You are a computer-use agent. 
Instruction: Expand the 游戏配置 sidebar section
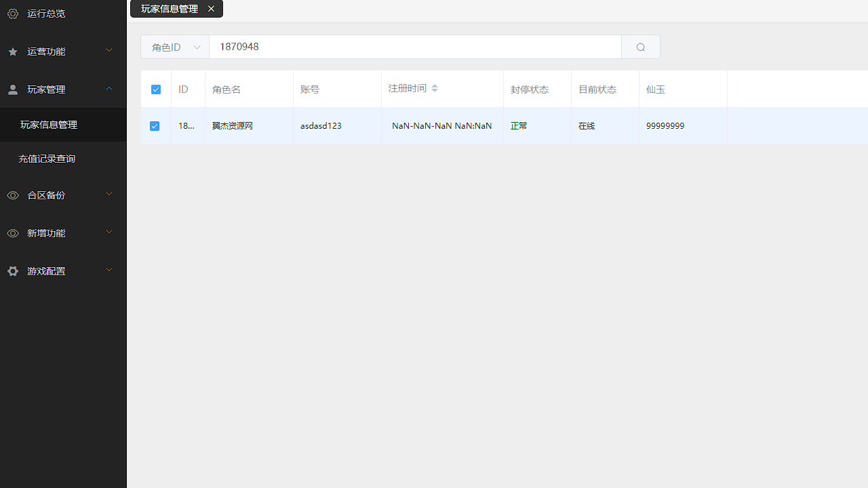tap(61, 270)
